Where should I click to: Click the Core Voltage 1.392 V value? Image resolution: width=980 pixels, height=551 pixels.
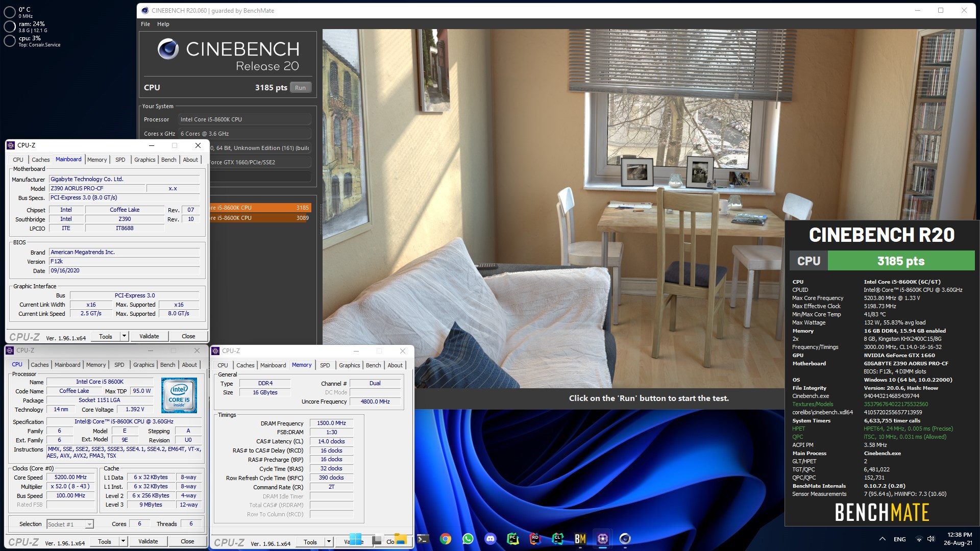click(x=135, y=409)
